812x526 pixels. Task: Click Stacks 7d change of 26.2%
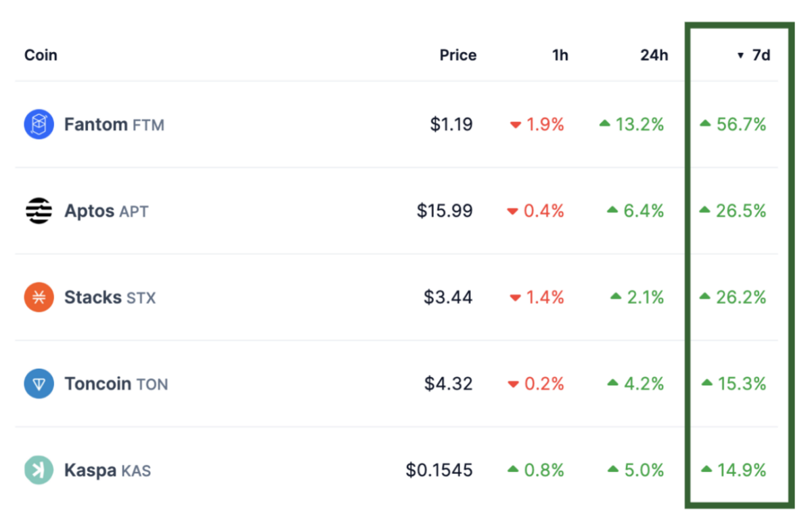740,297
